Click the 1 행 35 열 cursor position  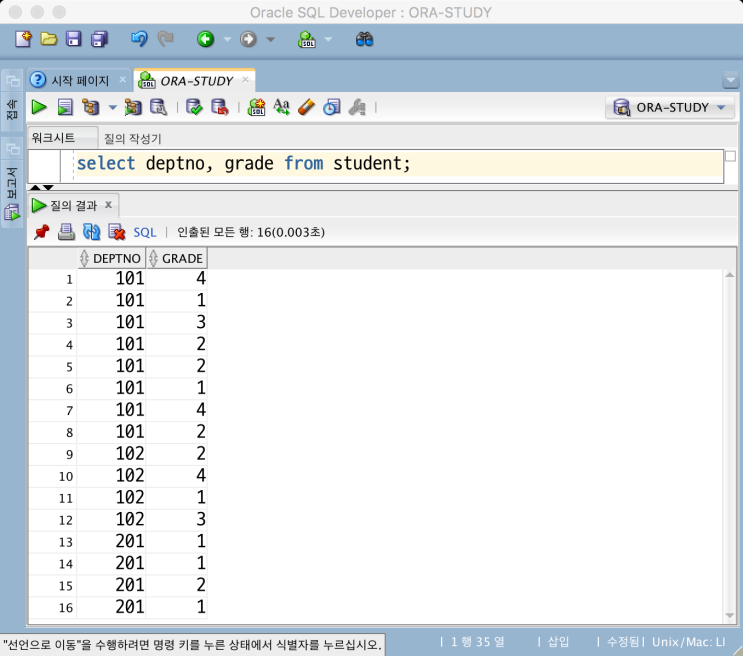478,642
